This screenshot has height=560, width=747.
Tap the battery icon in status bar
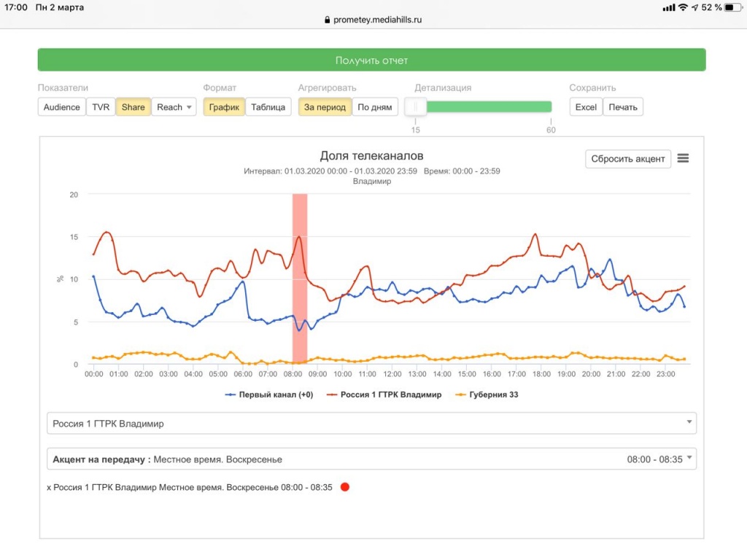click(x=733, y=7)
